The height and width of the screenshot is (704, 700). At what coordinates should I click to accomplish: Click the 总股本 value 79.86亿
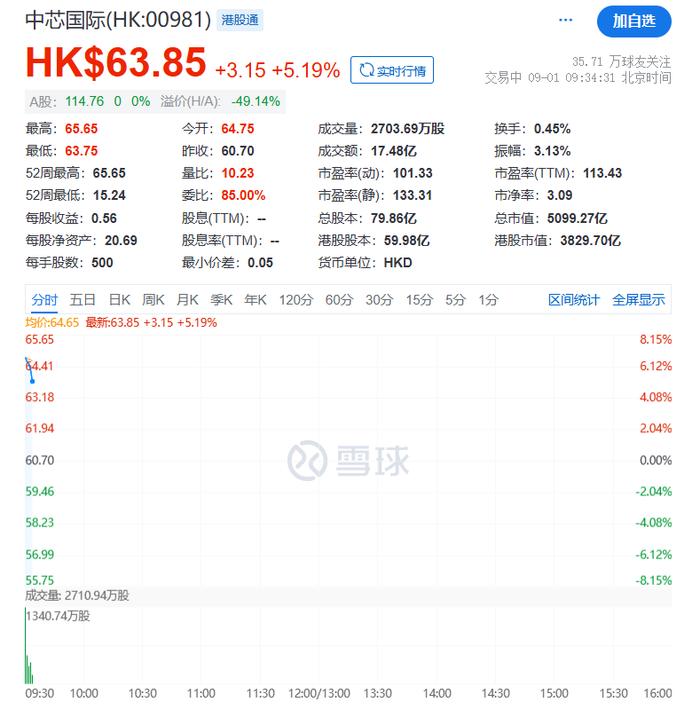coord(393,219)
